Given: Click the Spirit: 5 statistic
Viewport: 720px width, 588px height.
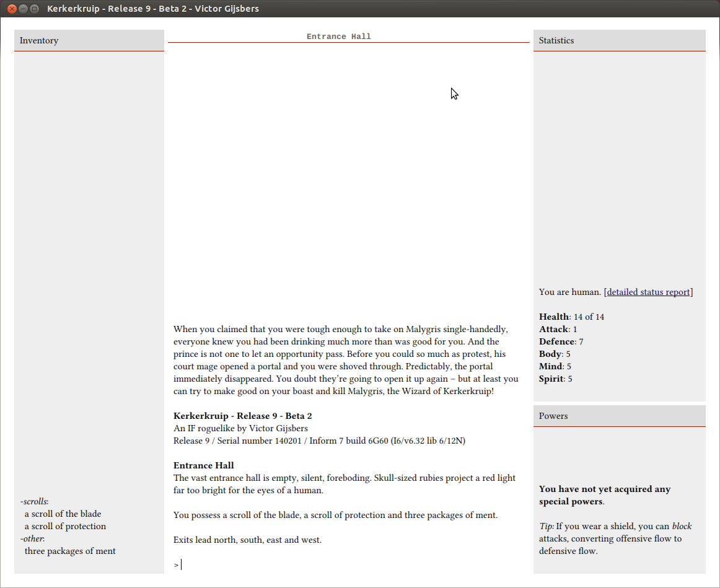Looking at the screenshot, I should (x=556, y=379).
